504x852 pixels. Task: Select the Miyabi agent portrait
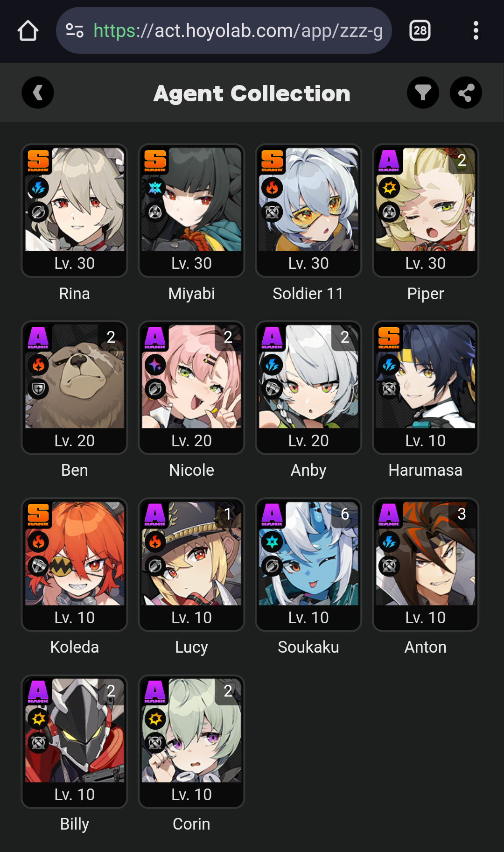click(191, 200)
